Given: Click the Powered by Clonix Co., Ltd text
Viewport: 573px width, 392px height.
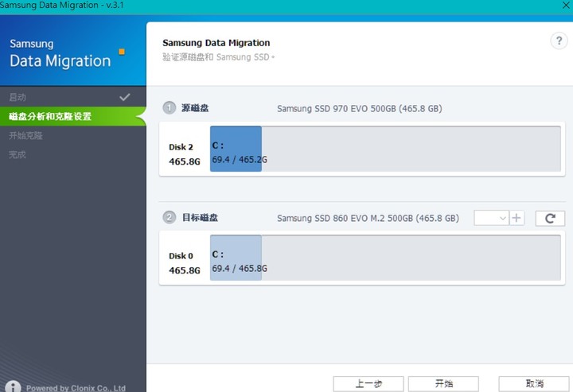Looking at the screenshot, I should [x=76, y=388].
